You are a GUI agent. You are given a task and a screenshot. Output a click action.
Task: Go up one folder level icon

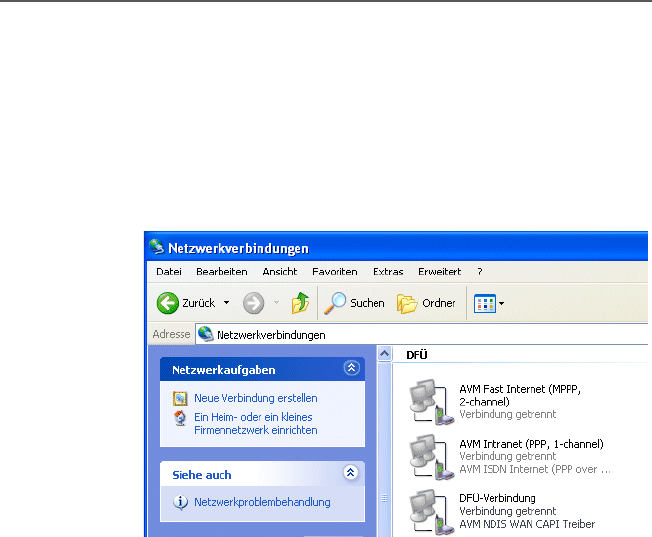300,302
